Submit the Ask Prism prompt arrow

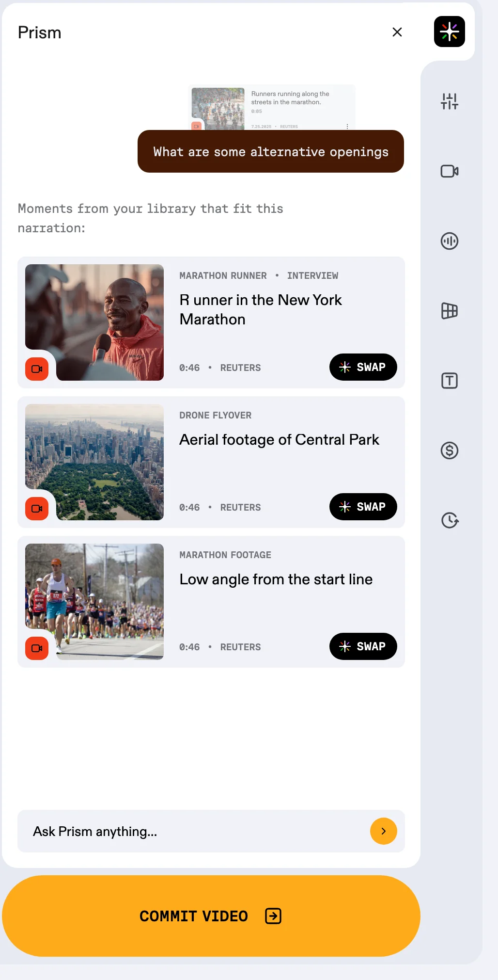tap(383, 831)
